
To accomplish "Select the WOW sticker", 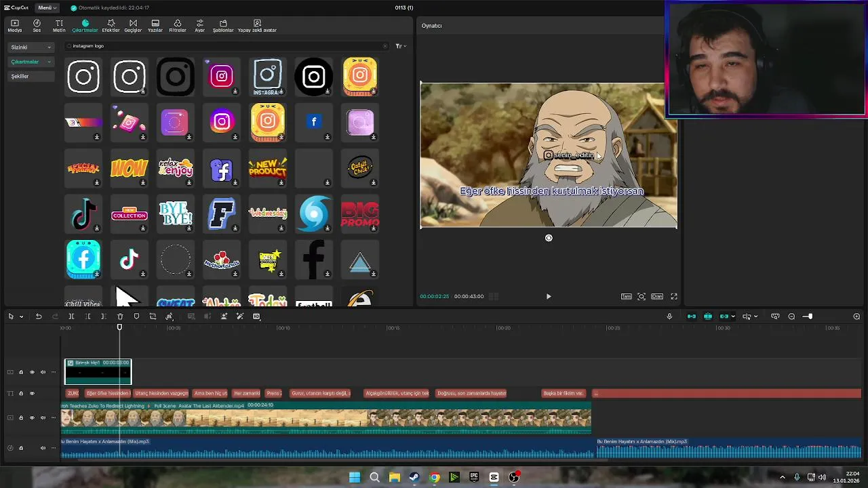I will point(129,167).
